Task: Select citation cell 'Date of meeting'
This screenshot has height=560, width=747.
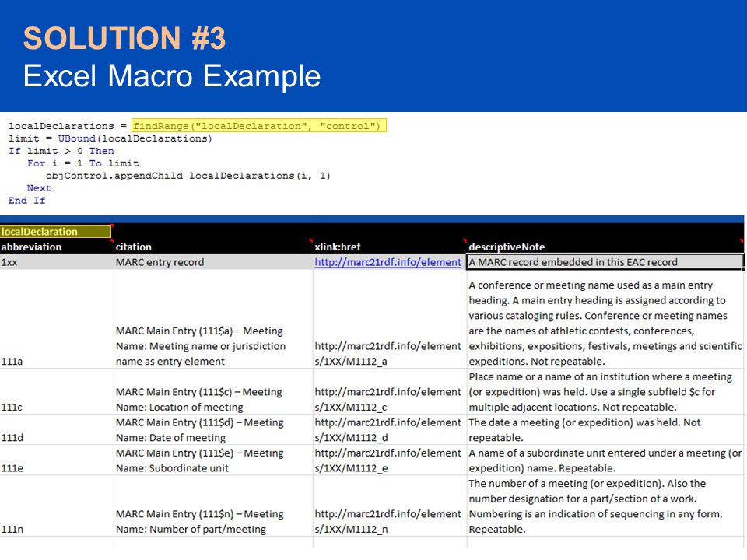Action: (x=213, y=429)
